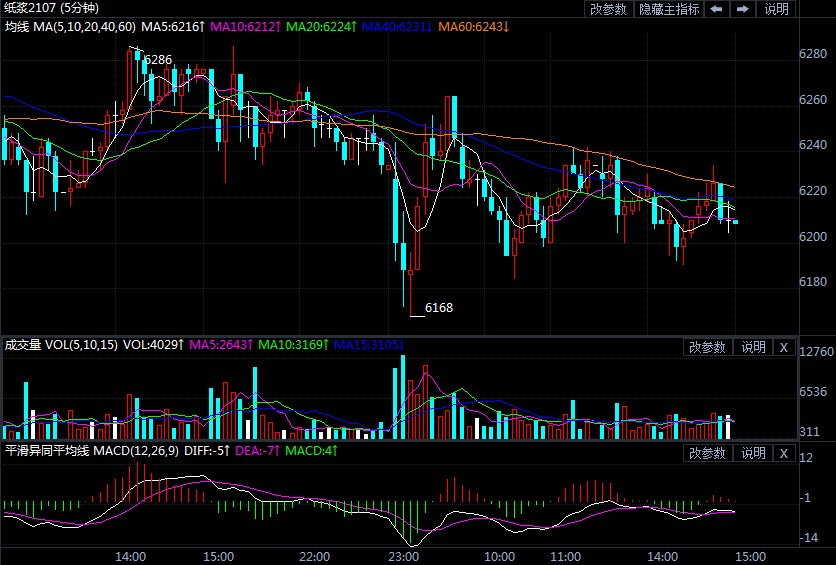Click the 6280 price axis label
Image resolution: width=836 pixels, height=565 pixels.
click(813, 54)
